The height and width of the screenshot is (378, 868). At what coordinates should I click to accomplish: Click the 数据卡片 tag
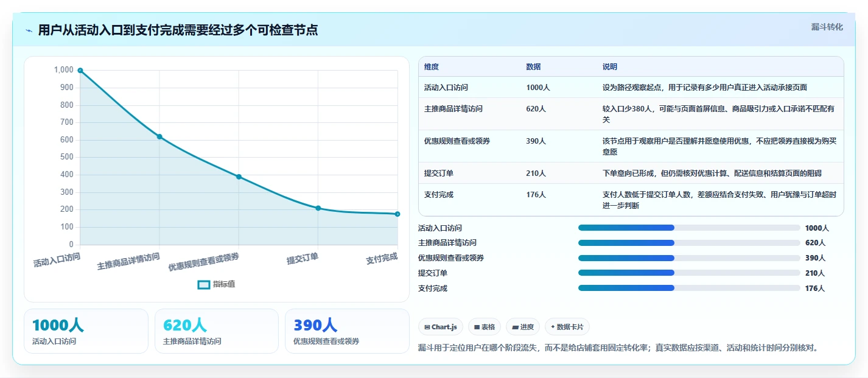coord(567,327)
